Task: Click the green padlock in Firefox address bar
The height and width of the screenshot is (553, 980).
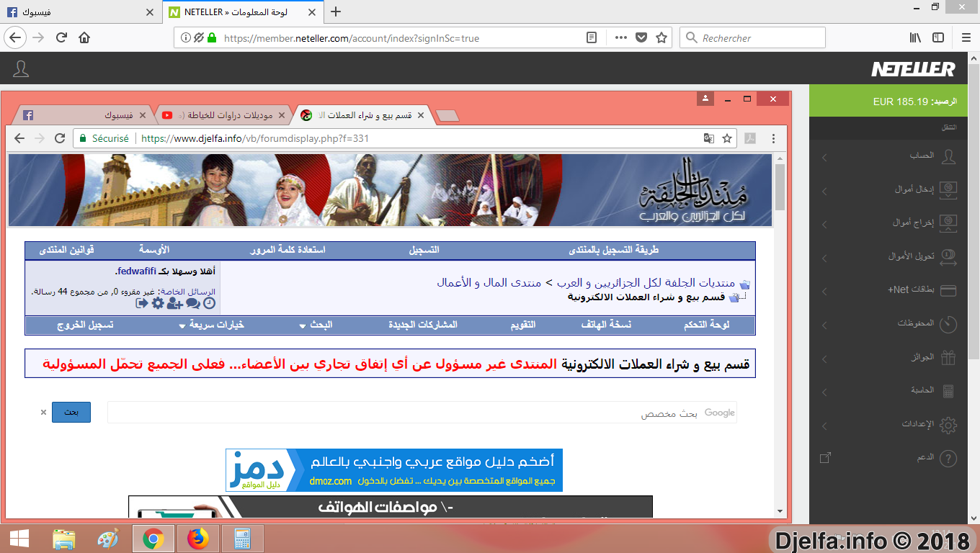Action: click(x=212, y=38)
